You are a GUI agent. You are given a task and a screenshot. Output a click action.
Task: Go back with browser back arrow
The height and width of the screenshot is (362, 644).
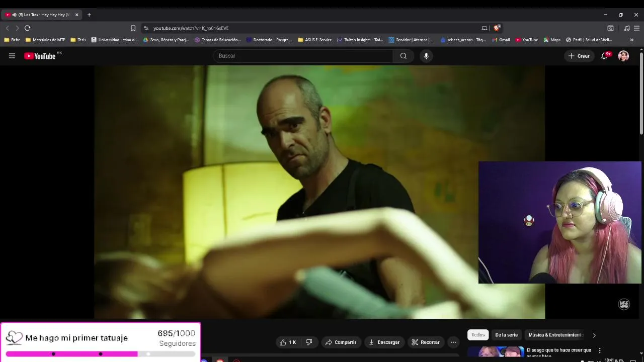point(7,28)
